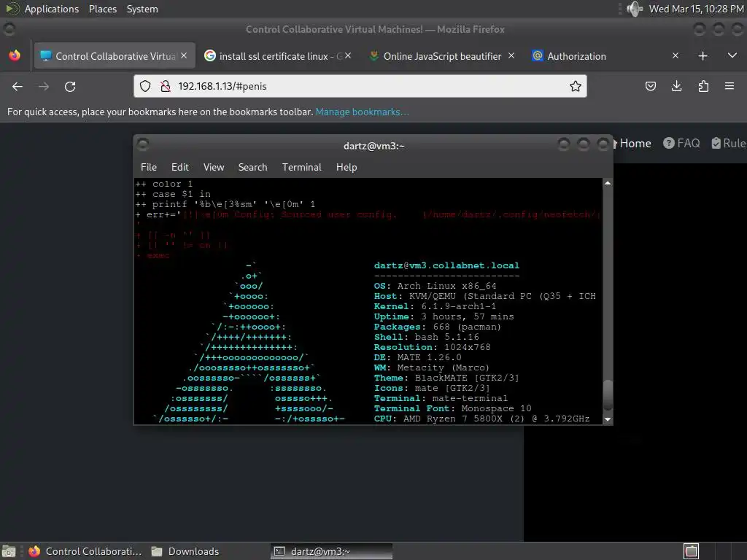Open the Firefox extensions icon
747x560 pixels.
(x=703, y=86)
